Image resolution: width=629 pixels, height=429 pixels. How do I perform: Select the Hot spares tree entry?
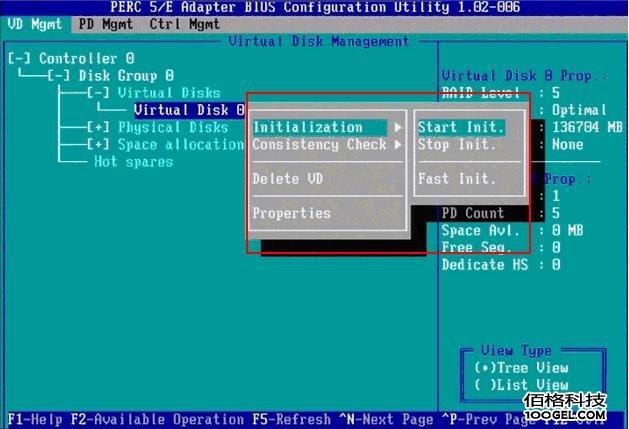134,162
